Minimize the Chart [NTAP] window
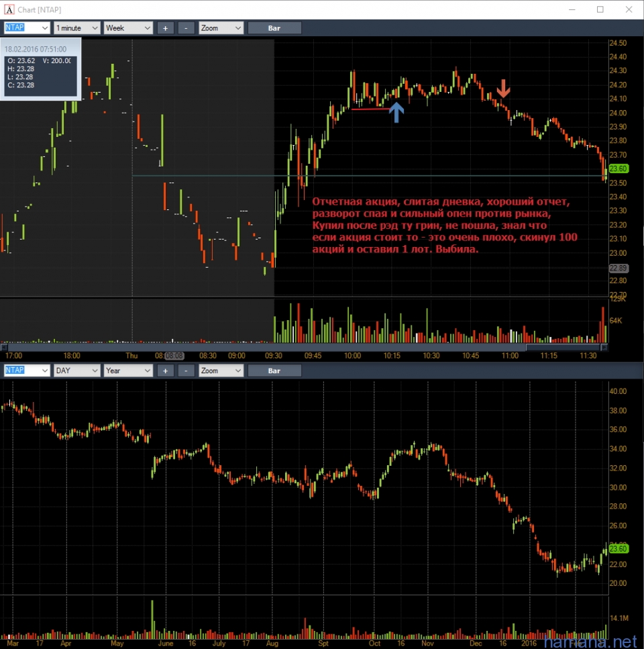 pyautogui.click(x=572, y=9)
